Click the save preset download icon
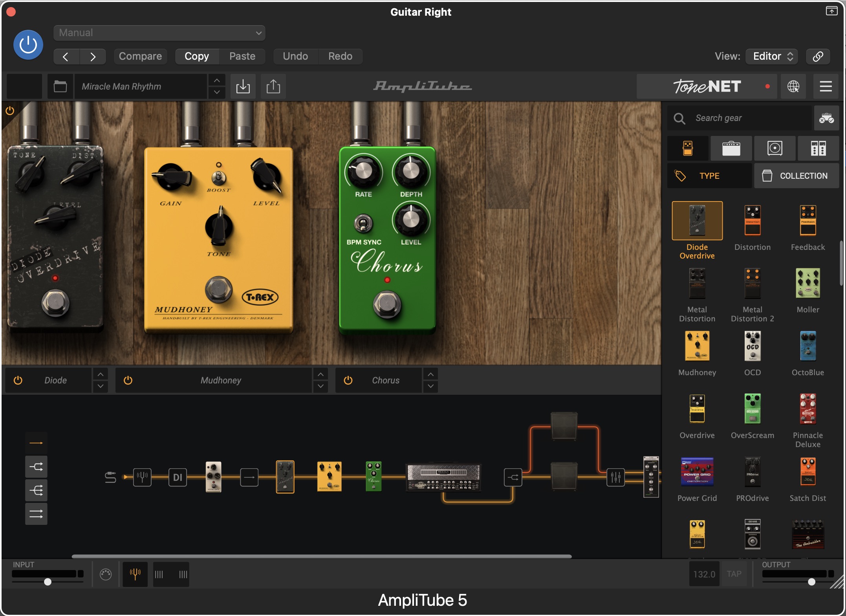The height and width of the screenshot is (616, 846). [x=243, y=86]
